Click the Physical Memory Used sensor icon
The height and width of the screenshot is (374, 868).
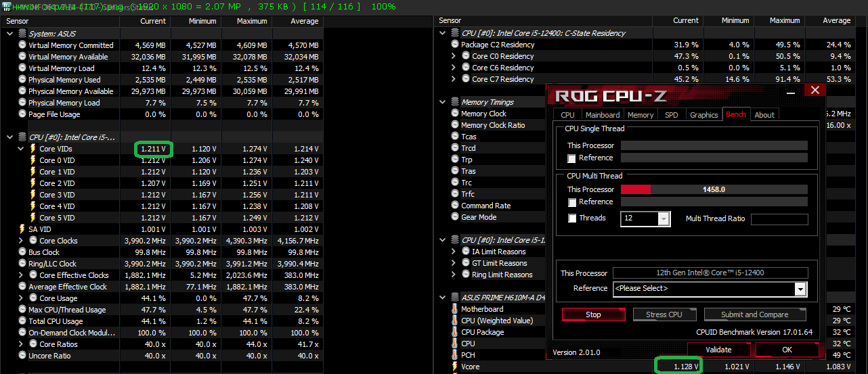(22, 80)
